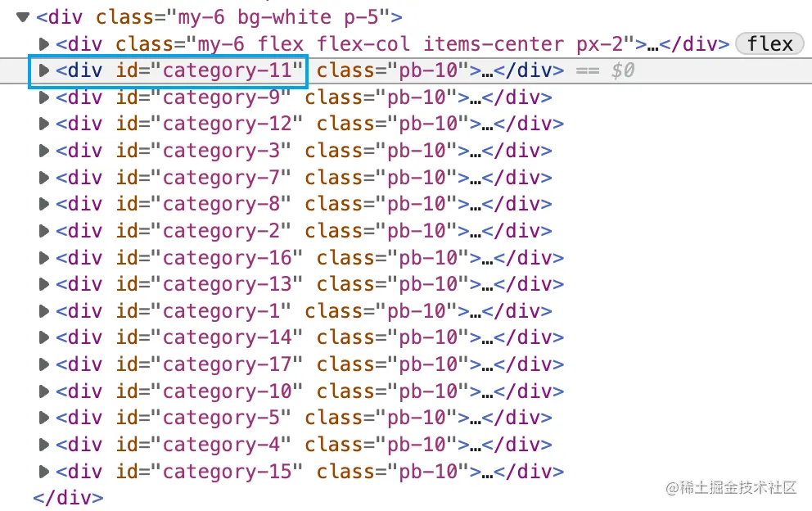This screenshot has width=812, height=511.
Task: Expand the category-10 div node
Action: point(44,391)
